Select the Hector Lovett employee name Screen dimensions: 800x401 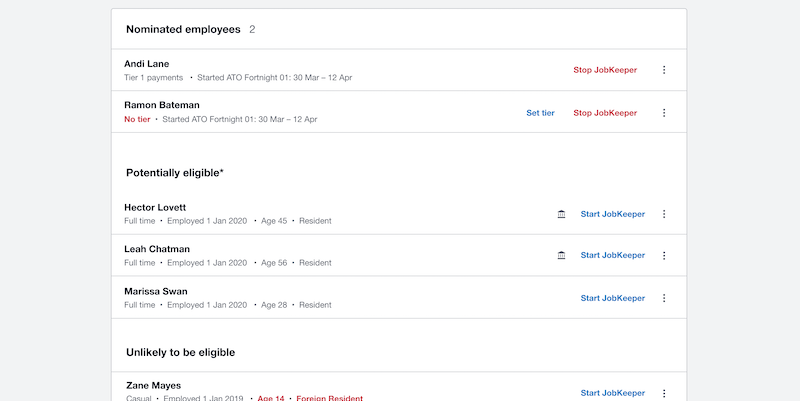tap(155, 208)
